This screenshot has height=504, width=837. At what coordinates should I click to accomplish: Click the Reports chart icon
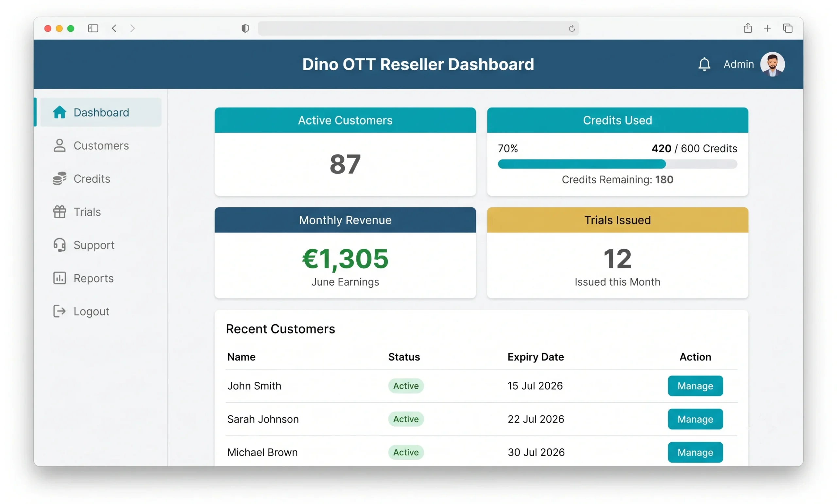pos(60,278)
